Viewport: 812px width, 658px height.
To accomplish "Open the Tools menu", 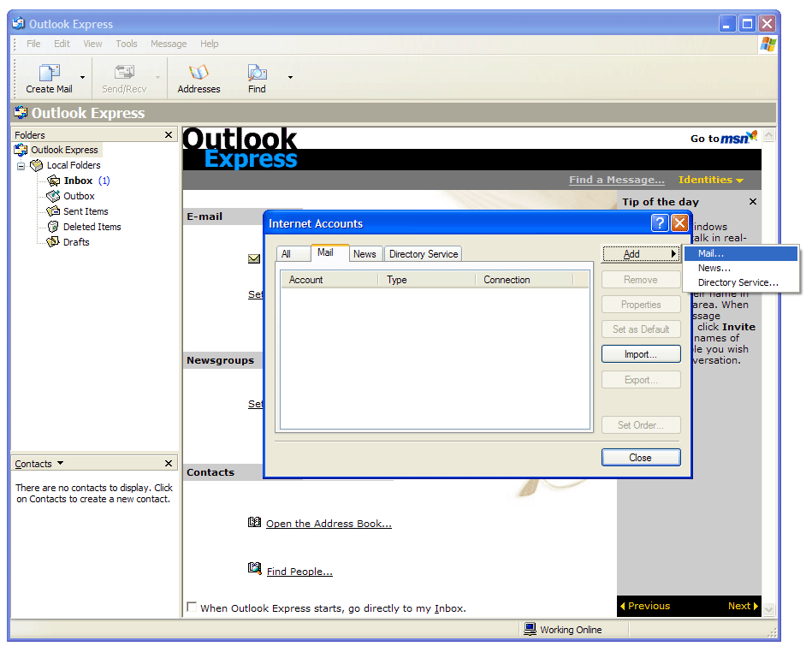I will point(127,44).
